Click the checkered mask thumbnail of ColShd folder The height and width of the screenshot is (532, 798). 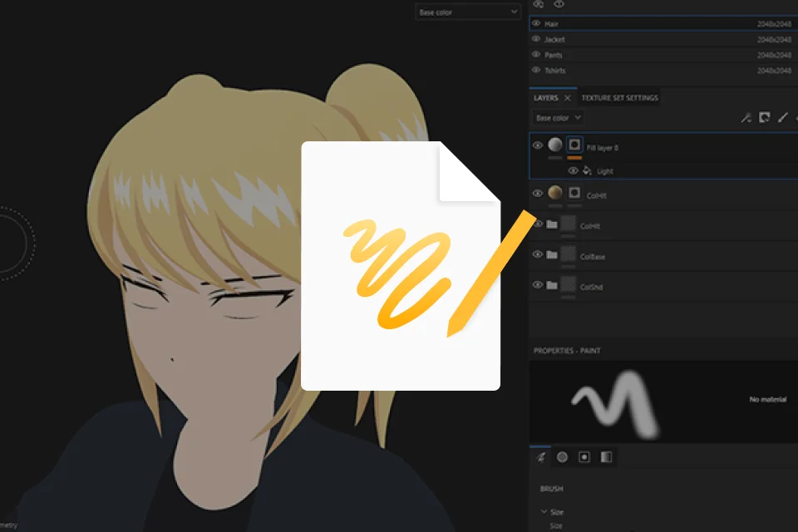pyautogui.click(x=568, y=284)
